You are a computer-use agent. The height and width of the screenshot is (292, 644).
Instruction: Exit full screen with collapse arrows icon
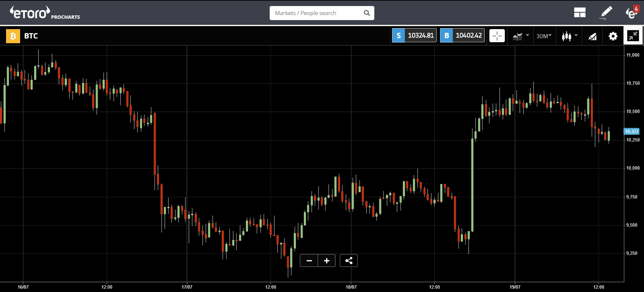point(633,35)
